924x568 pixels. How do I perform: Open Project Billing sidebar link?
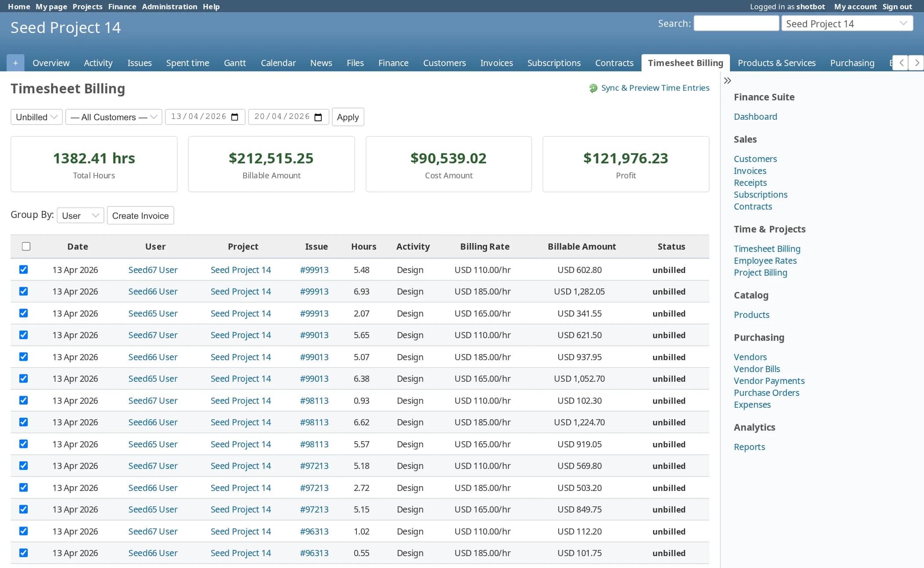point(760,273)
